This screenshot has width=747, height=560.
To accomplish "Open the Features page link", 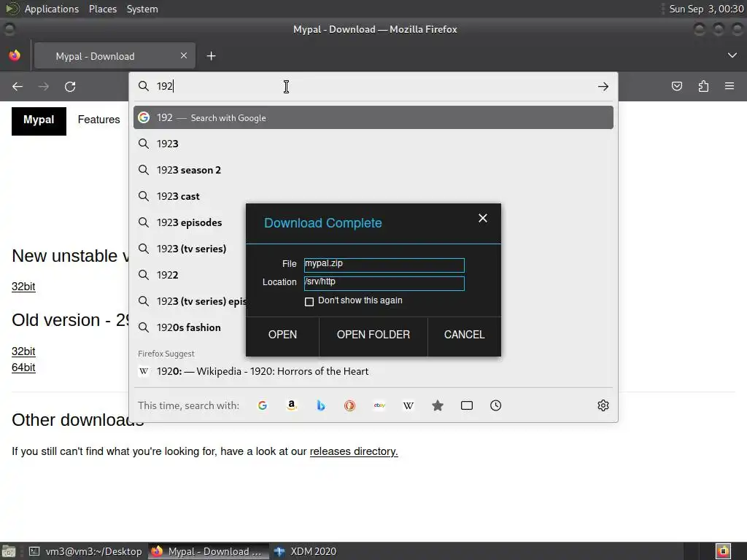I will (98, 120).
